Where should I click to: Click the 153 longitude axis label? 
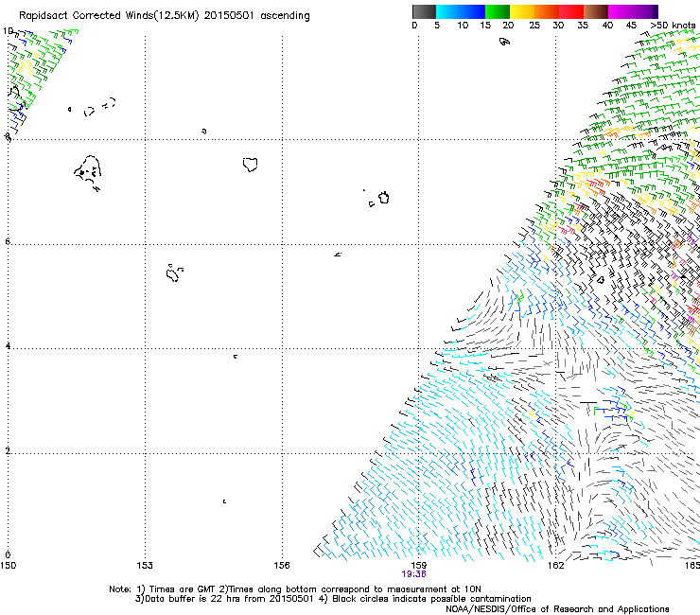click(x=145, y=566)
